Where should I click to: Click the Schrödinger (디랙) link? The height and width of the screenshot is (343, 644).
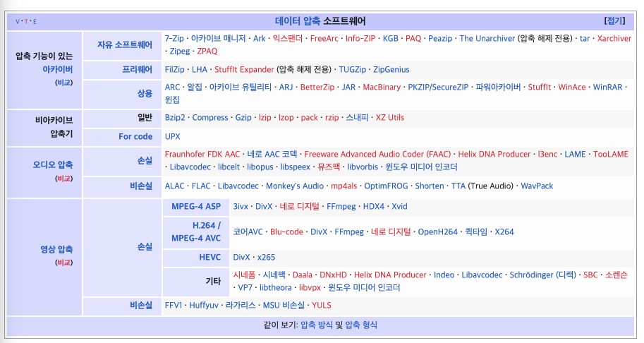coord(543,275)
